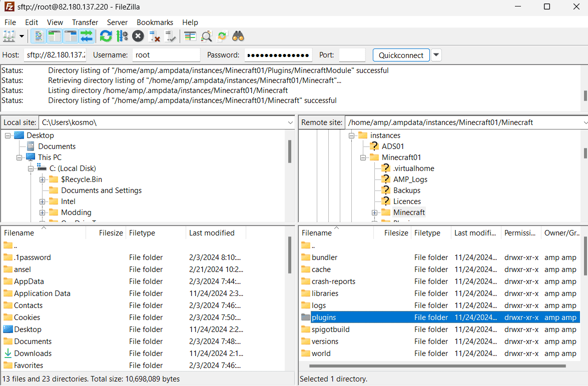Image resolution: width=588 pixels, height=386 pixels.
Task: Toggle synchronized browsing
Action: (x=222, y=36)
